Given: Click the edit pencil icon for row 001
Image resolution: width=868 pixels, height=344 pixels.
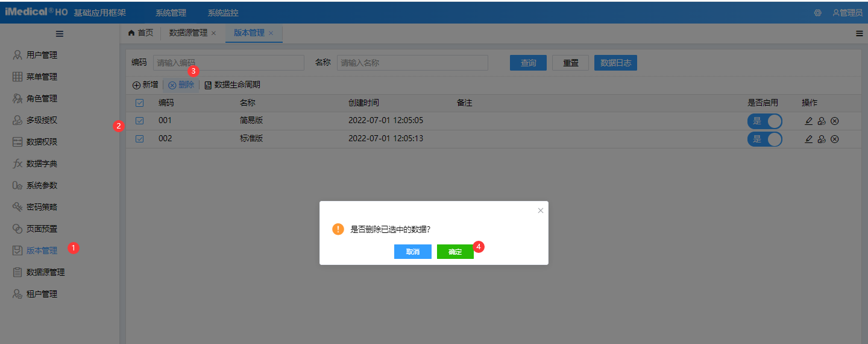Looking at the screenshot, I should [x=809, y=121].
